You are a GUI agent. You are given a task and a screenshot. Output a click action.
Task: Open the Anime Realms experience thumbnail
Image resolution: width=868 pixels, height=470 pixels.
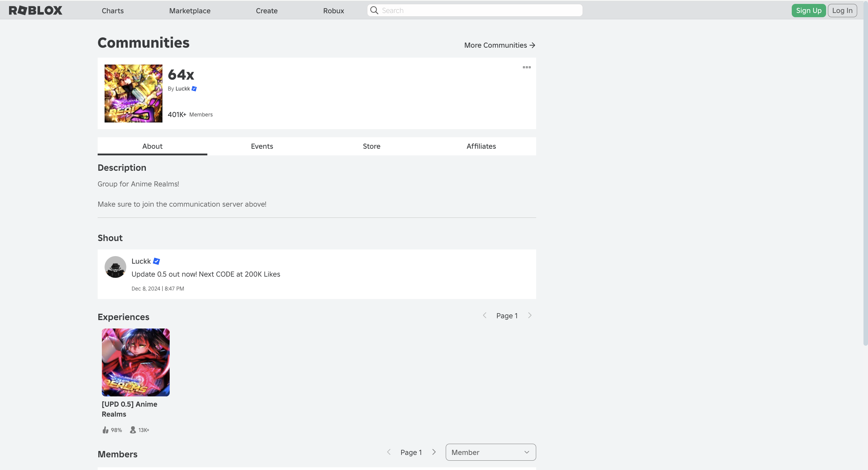(136, 362)
